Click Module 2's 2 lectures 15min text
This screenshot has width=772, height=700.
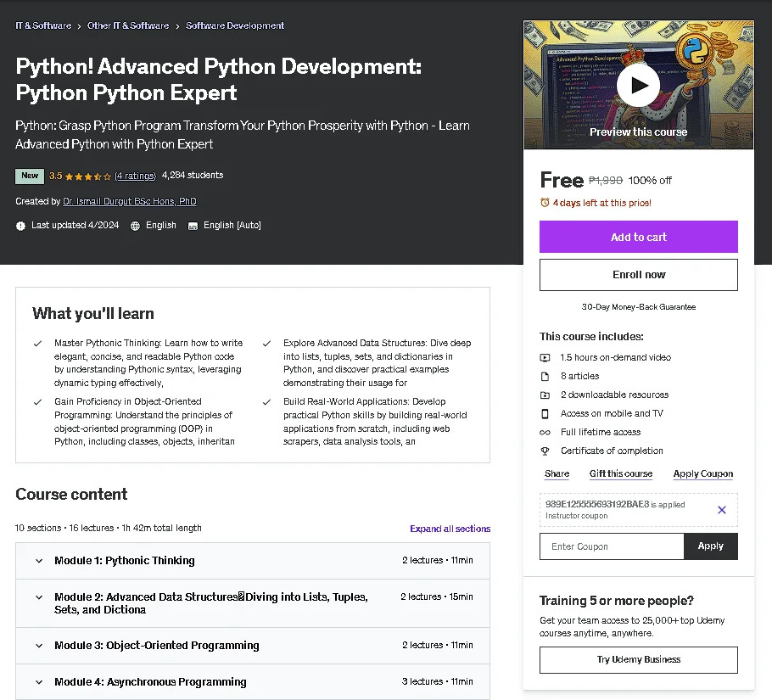tap(437, 597)
